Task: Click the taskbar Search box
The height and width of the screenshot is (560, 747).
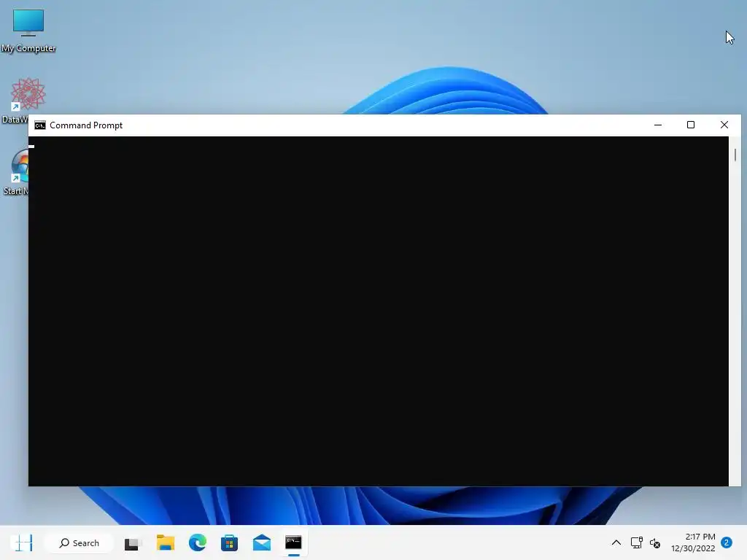Action: tap(79, 542)
